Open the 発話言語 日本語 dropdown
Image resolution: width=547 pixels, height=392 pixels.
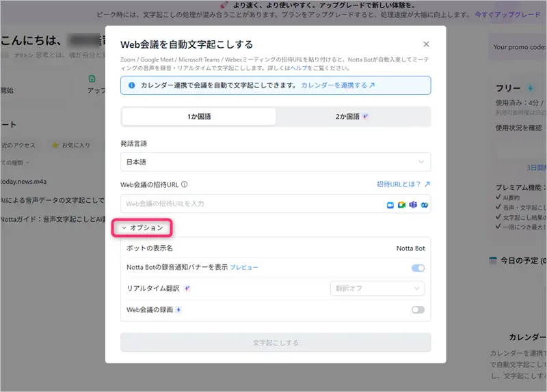pyautogui.click(x=276, y=162)
